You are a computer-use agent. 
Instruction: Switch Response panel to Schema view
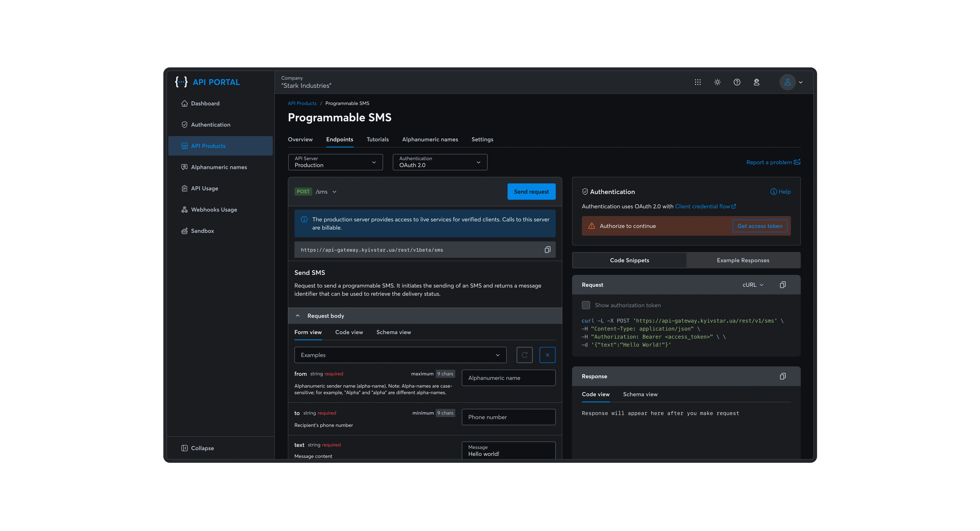click(x=640, y=394)
